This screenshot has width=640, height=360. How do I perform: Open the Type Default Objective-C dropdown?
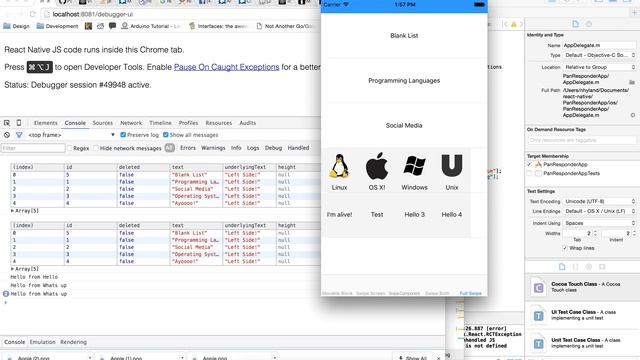(600, 55)
